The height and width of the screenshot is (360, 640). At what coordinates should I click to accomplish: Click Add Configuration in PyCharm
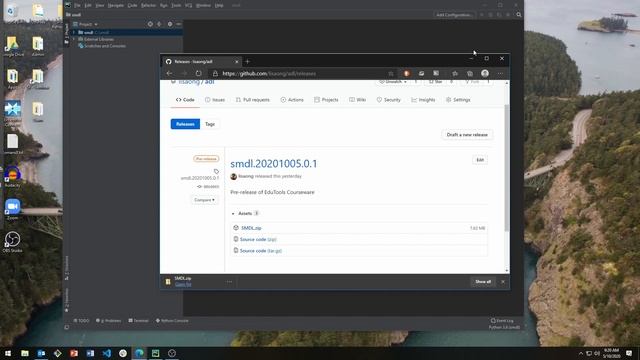point(454,15)
